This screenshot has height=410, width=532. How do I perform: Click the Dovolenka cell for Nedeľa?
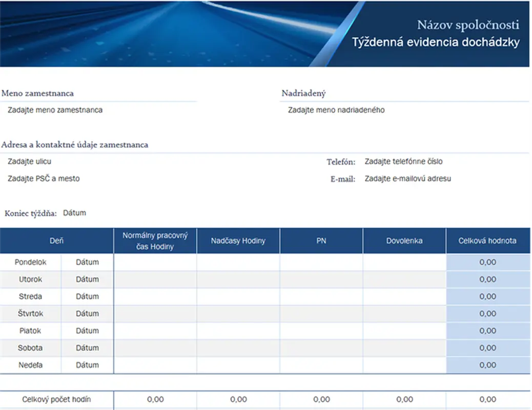[404, 365]
